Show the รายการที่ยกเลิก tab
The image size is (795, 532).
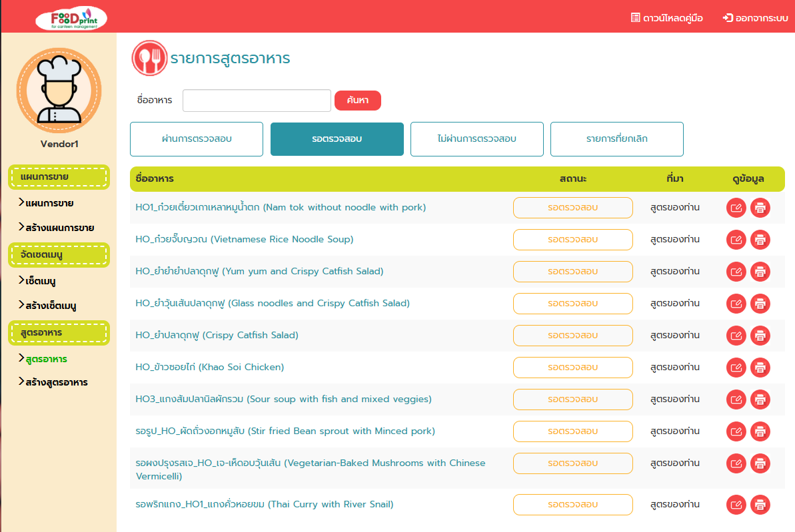point(617,139)
